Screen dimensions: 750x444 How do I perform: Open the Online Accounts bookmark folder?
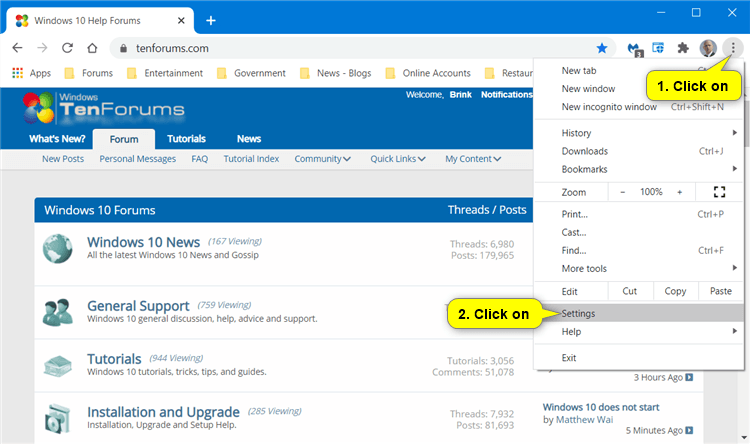(x=428, y=73)
